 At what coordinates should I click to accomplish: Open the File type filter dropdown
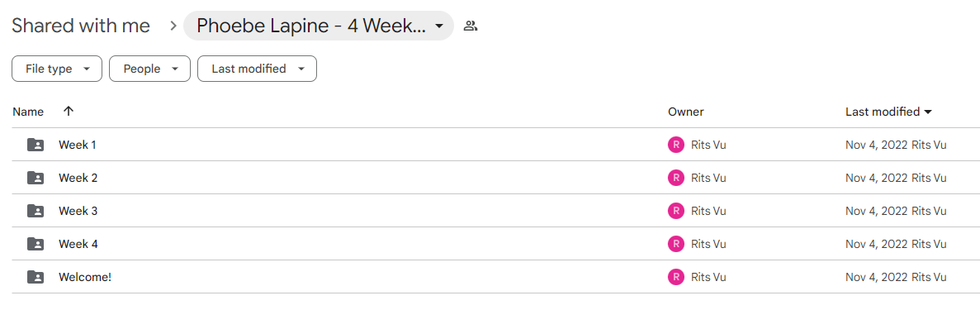coord(57,69)
